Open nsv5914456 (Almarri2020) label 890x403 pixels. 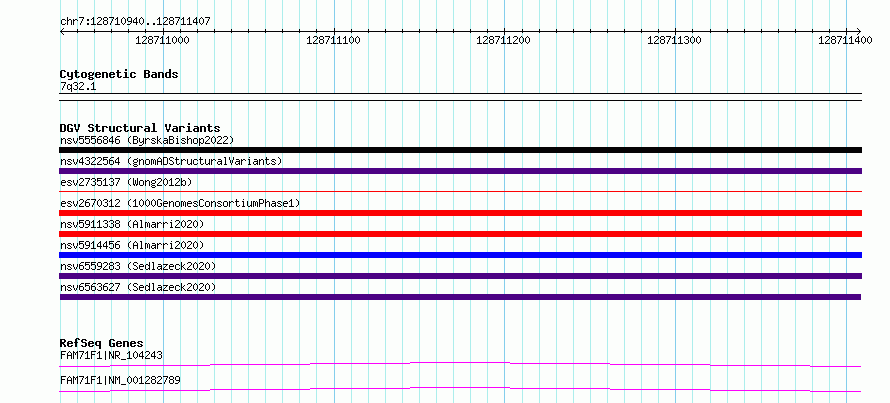pyautogui.click(x=132, y=245)
